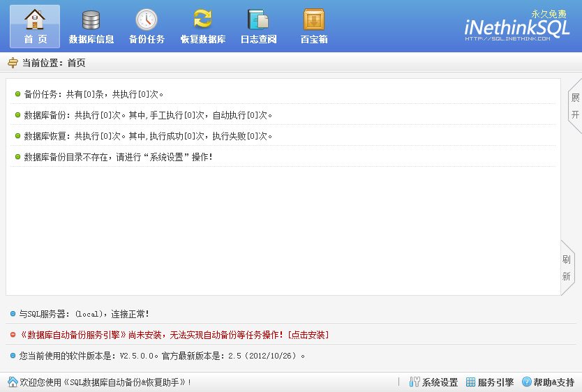Click the SQL server connection status line
This screenshot has height=392, width=582.
pyautogui.click(x=84, y=315)
